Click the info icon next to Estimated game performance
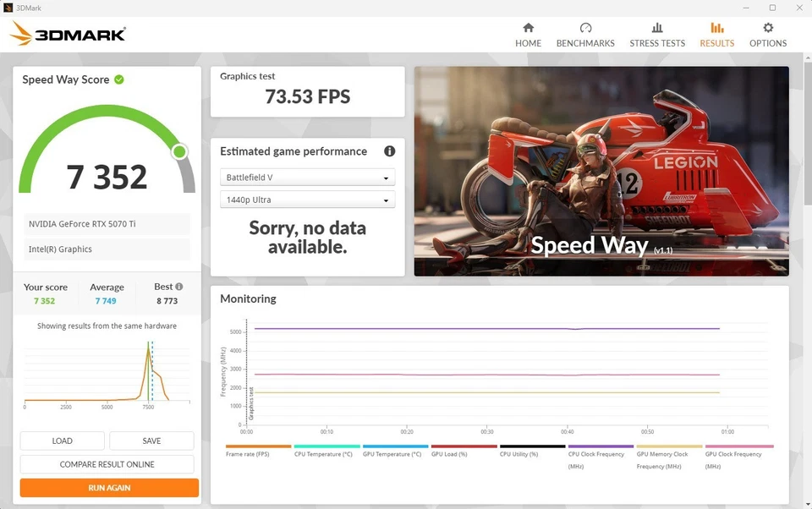The width and height of the screenshot is (812, 509). click(x=389, y=151)
